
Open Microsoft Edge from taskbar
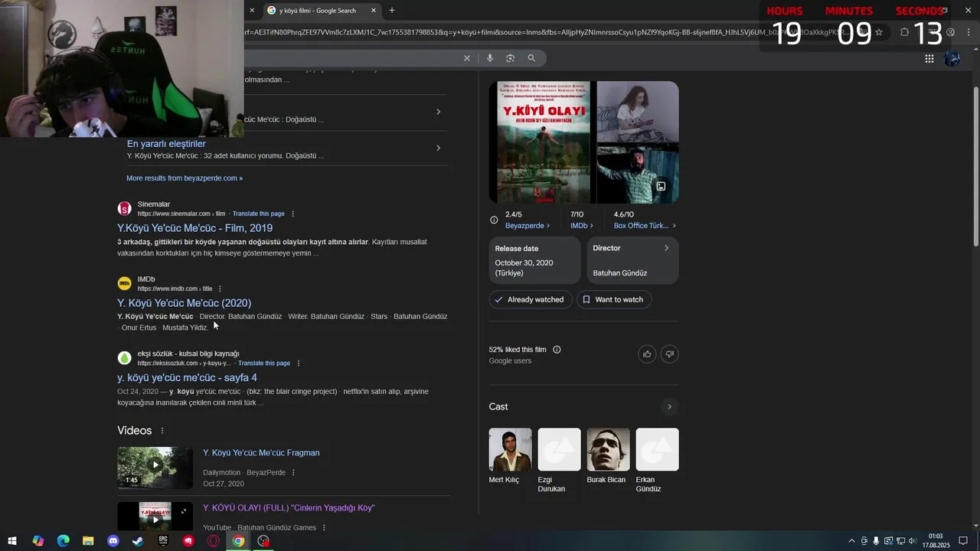[63, 541]
